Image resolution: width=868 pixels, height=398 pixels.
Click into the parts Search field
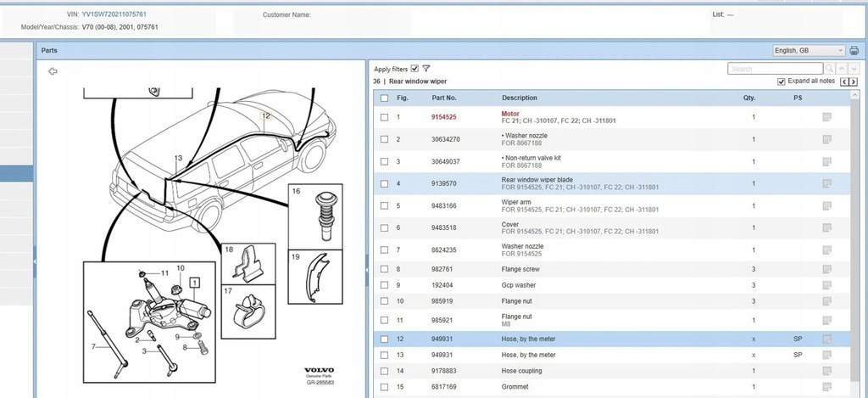pyautogui.click(x=775, y=69)
